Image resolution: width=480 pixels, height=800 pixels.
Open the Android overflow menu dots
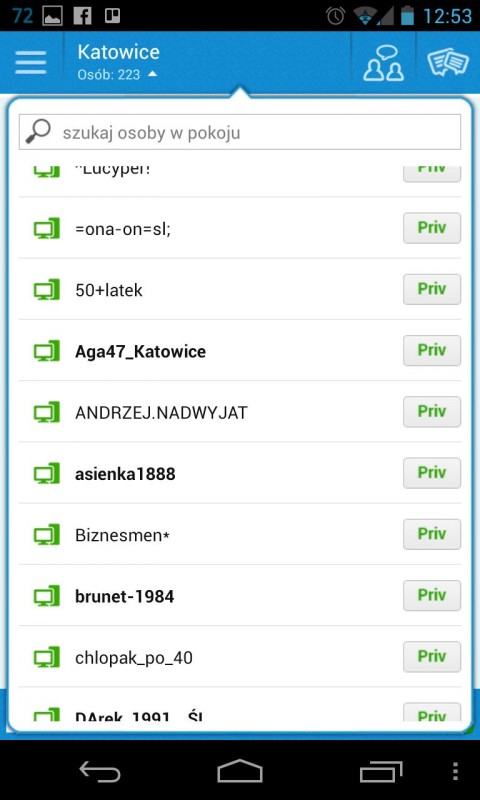tap(456, 771)
